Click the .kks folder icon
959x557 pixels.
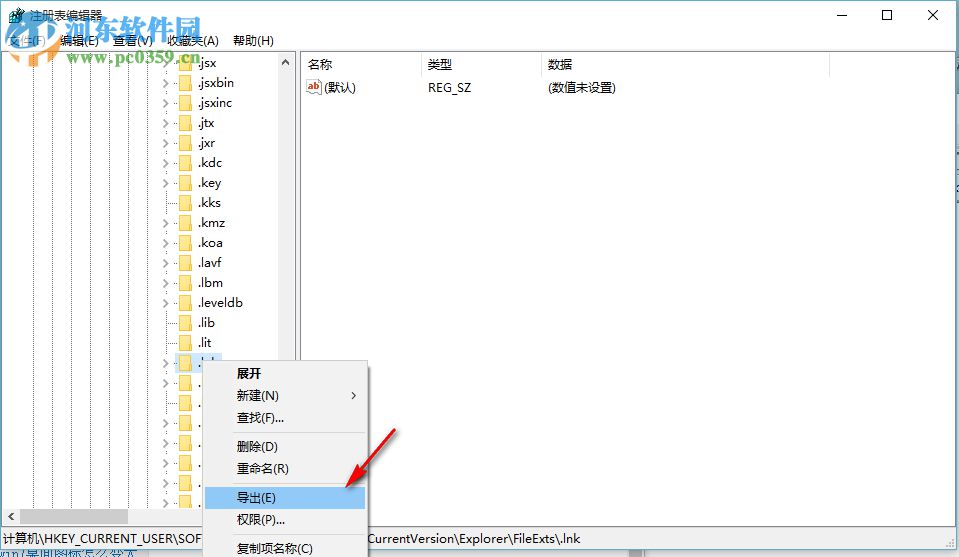[x=185, y=203]
